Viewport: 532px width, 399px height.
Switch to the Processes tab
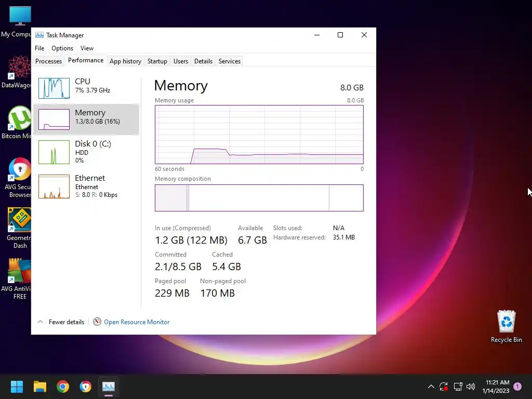coord(48,61)
